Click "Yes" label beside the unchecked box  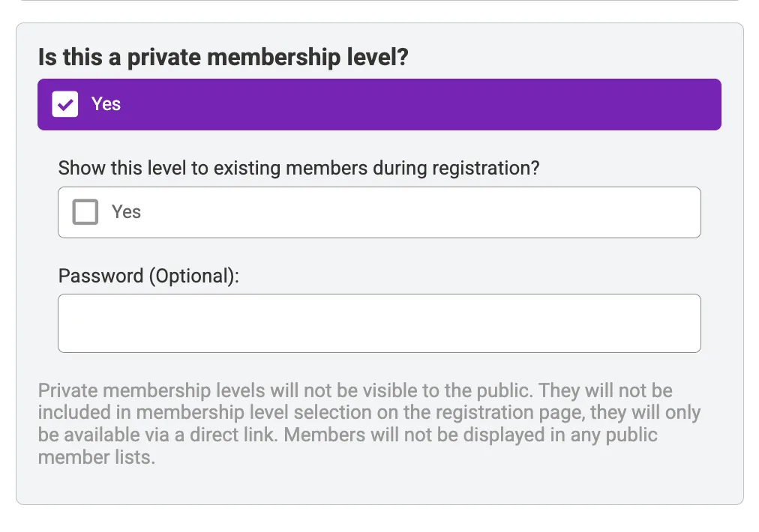[126, 212]
